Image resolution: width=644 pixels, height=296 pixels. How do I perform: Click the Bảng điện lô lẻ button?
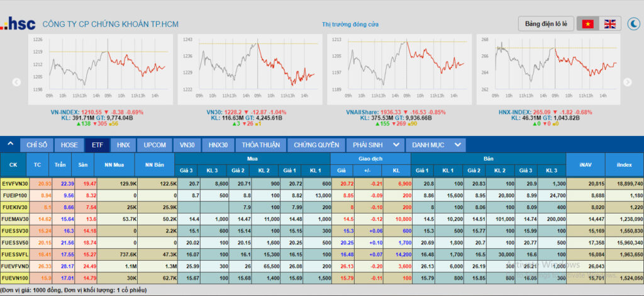click(x=546, y=24)
